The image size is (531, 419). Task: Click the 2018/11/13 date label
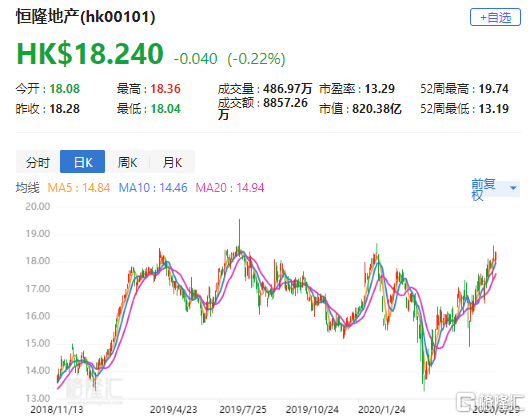(57, 410)
